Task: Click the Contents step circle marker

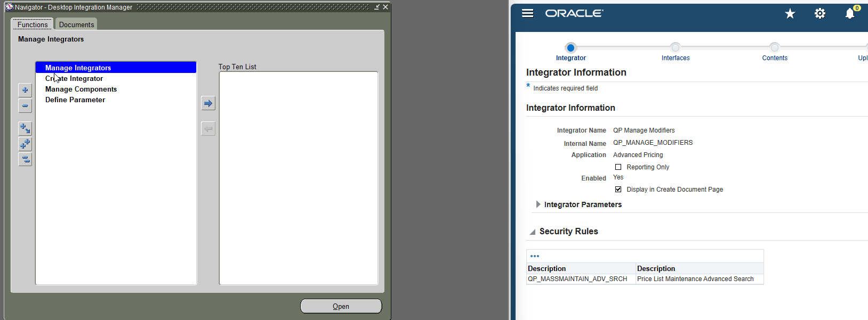Action: (x=775, y=47)
